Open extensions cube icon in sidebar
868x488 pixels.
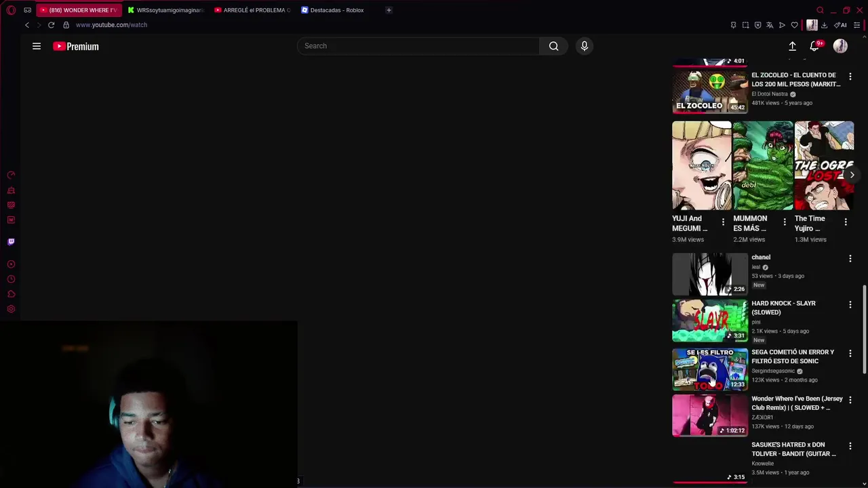[x=11, y=294]
